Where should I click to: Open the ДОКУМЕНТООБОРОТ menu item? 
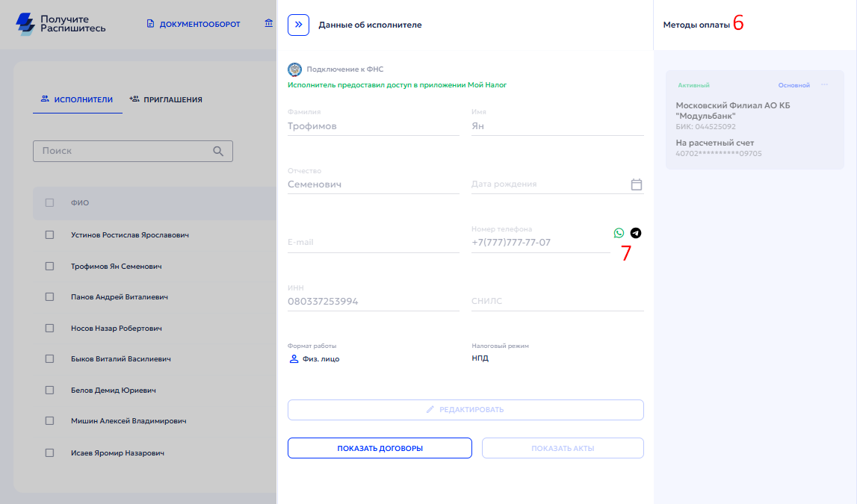194,24
